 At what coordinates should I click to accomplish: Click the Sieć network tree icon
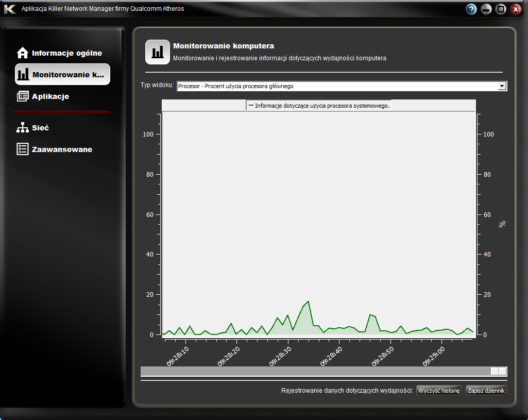click(x=23, y=128)
